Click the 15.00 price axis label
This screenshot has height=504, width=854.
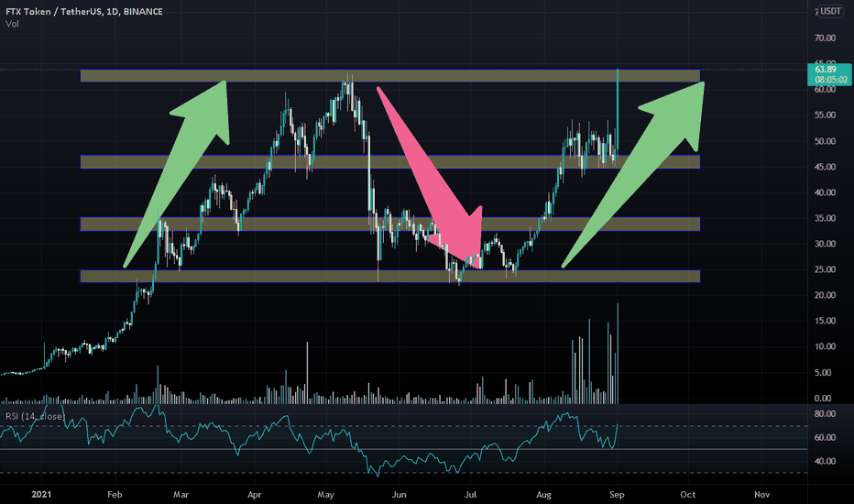pos(825,321)
